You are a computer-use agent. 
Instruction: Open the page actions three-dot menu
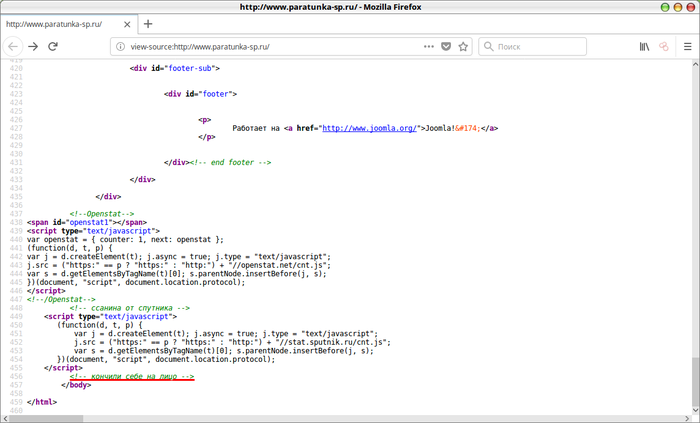(428, 46)
